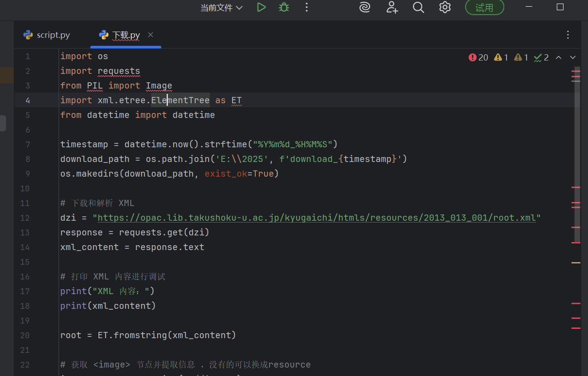588x376 pixels.
Task: Open Search Everywhere magnifier icon
Action: [418, 7]
